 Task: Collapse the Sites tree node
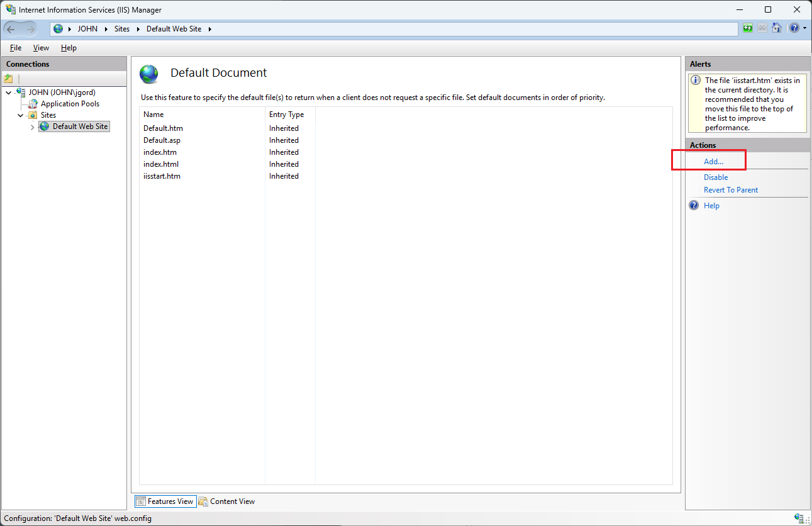coord(21,115)
